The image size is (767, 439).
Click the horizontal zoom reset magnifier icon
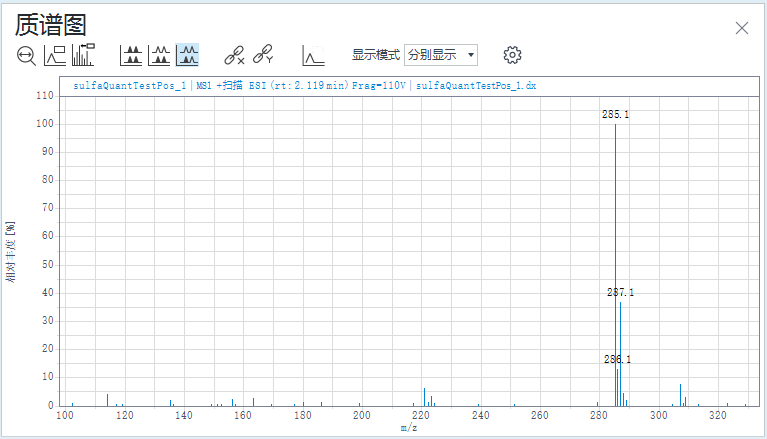(x=26, y=55)
